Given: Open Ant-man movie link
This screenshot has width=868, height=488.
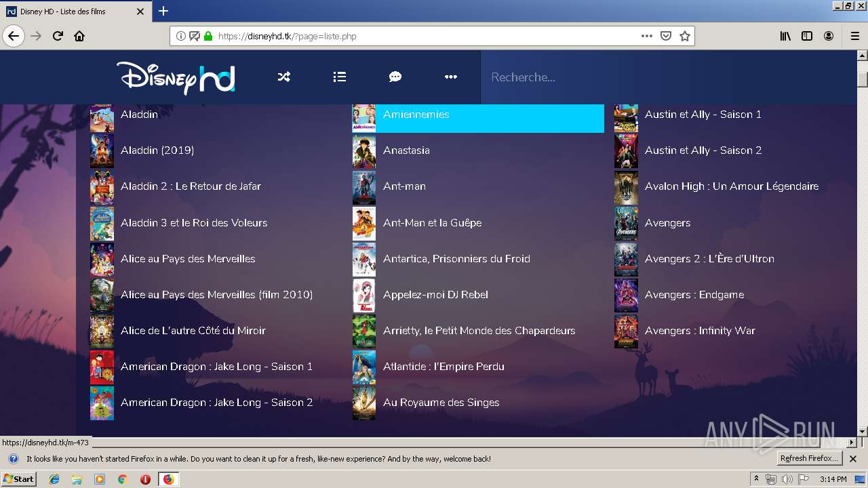Looking at the screenshot, I should pyautogui.click(x=404, y=186).
